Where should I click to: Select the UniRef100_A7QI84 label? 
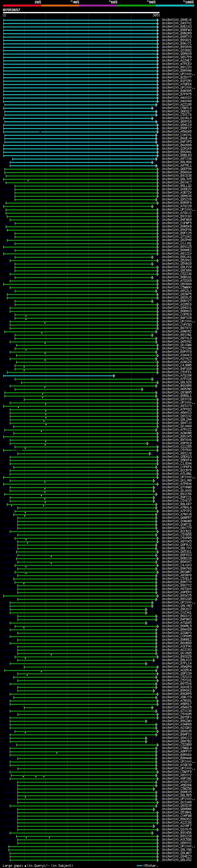(x=177, y=375)
